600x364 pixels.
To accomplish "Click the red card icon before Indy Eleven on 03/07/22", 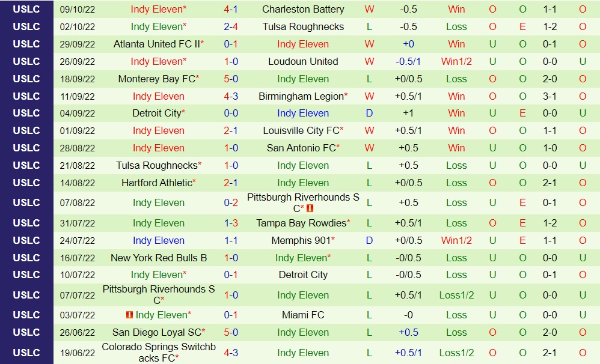I will tap(129, 315).
